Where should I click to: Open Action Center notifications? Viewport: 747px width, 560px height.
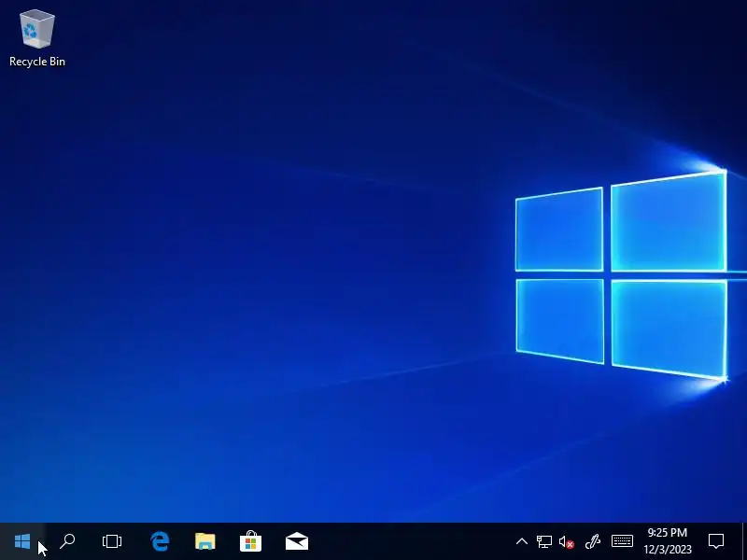coord(716,541)
